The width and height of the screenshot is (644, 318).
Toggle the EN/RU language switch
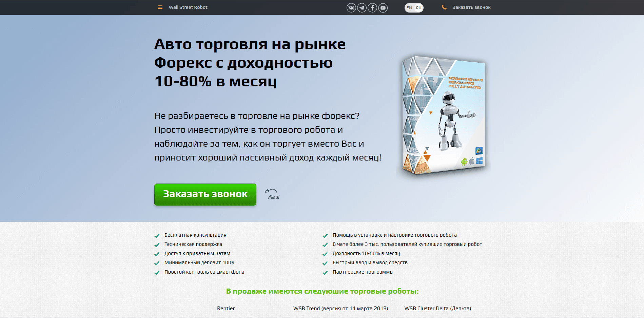pos(414,7)
